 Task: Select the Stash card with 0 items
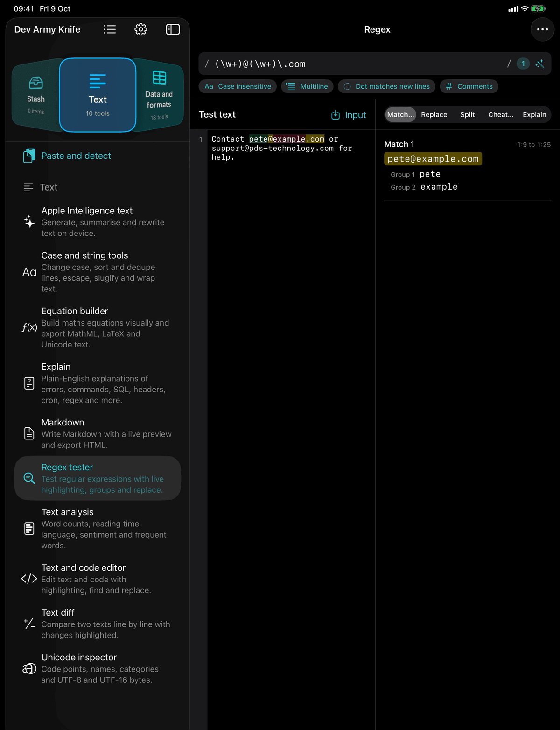[x=36, y=95]
